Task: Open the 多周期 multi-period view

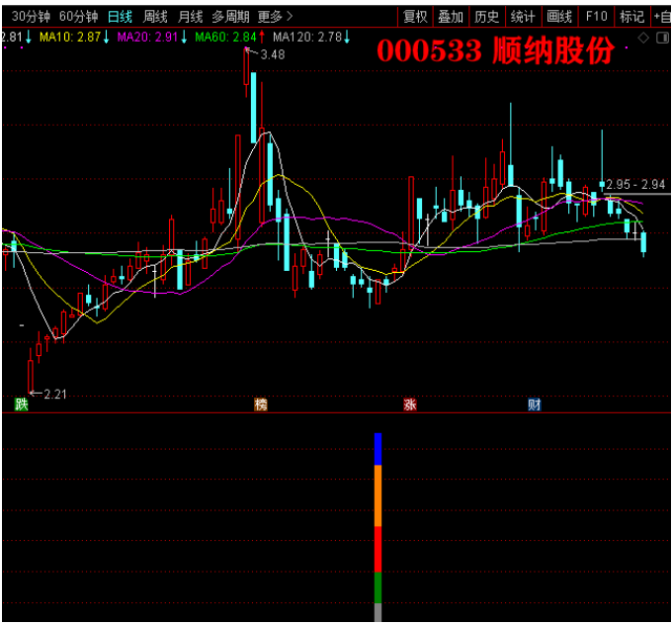Action: (x=230, y=17)
